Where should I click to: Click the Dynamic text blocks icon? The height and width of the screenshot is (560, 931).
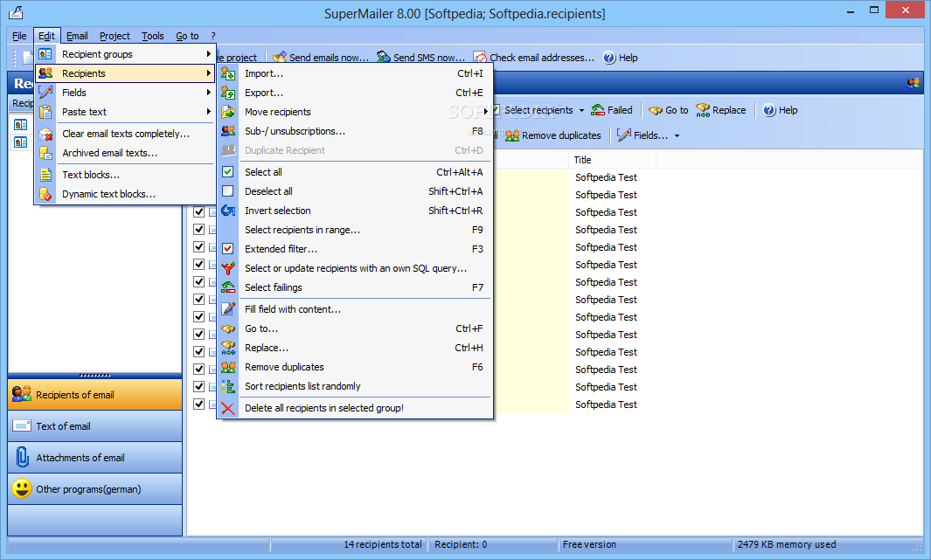point(45,194)
